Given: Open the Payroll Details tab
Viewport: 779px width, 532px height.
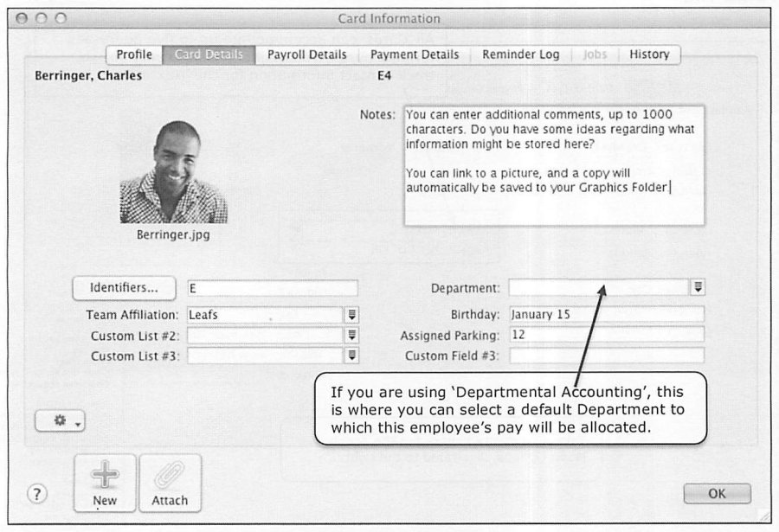Looking at the screenshot, I should [x=307, y=54].
